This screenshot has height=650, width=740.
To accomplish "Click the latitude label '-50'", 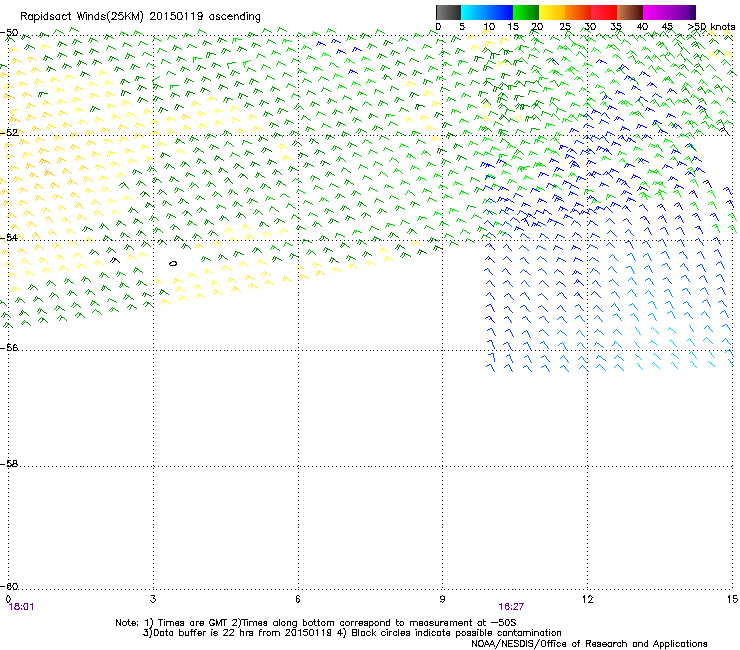I will coord(9,33).
